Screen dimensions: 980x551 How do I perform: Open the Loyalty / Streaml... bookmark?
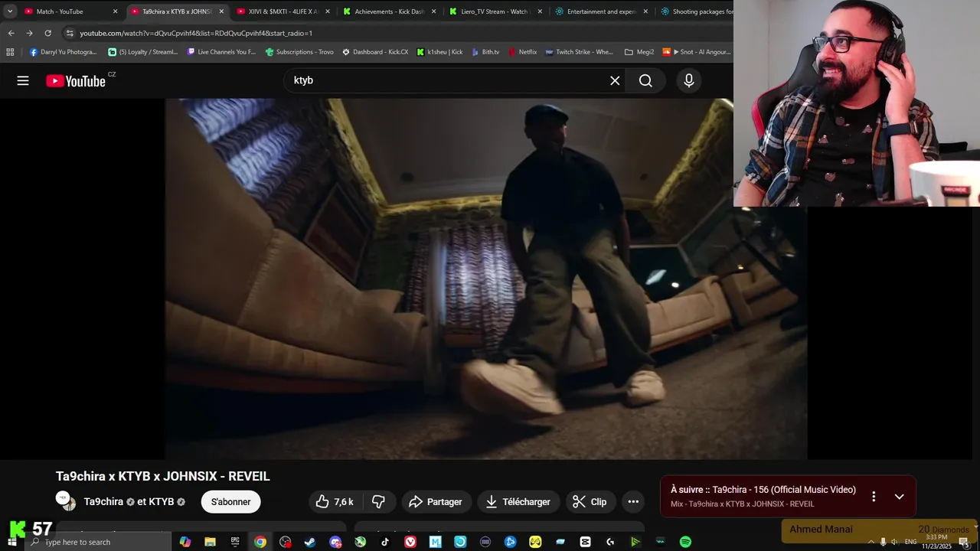tap(142, 52)
